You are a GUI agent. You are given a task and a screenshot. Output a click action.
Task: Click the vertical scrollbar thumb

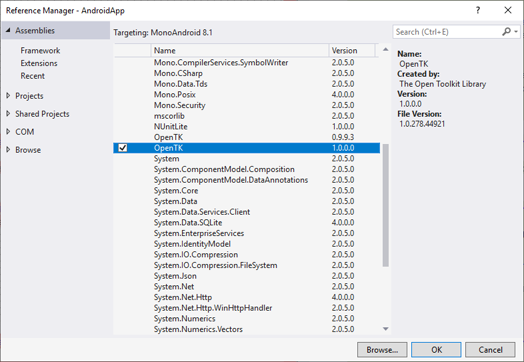tap(386, 205)
